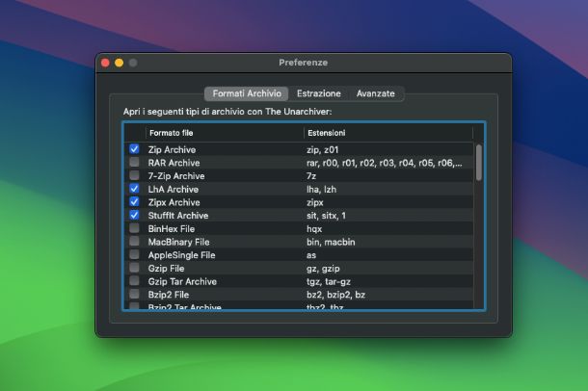Select the MacBinary File row label
This screenshot has width=588, height=391.
[178, 242]
